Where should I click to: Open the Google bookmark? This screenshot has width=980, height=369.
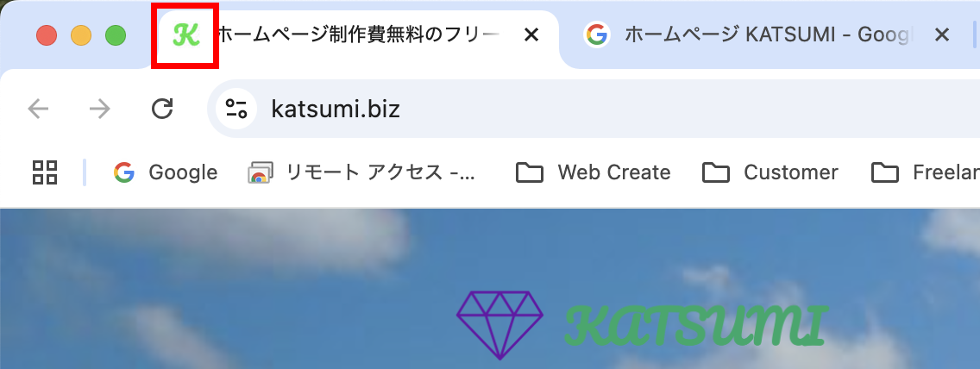click(x=166, y=172)
